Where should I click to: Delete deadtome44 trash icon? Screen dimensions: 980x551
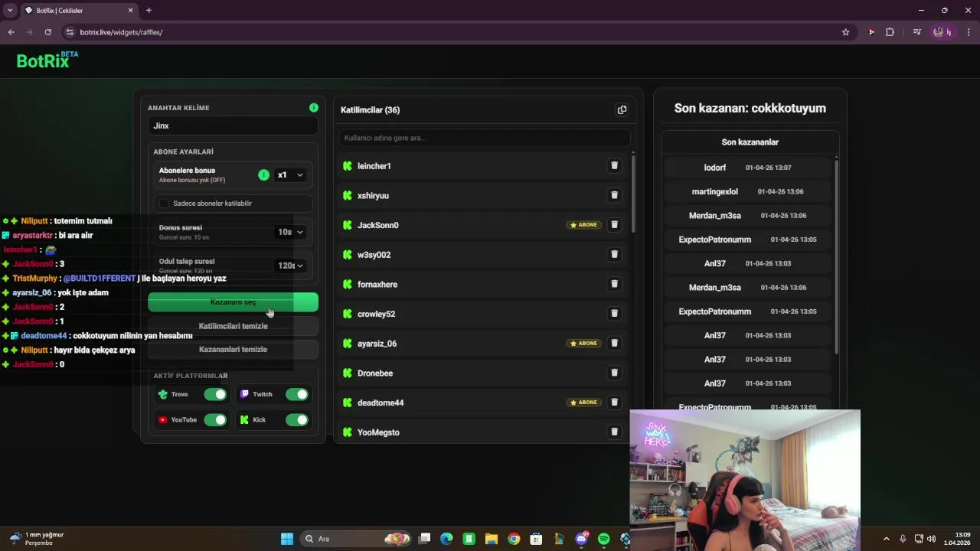(614, 403)
